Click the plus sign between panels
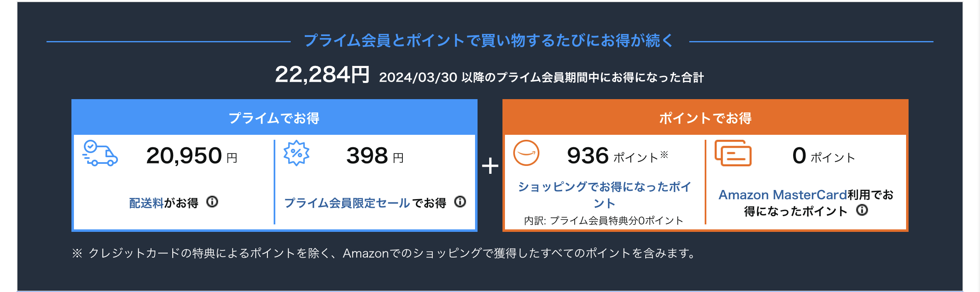 [490, 166]
